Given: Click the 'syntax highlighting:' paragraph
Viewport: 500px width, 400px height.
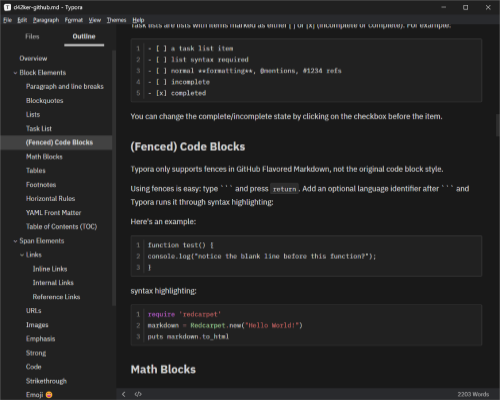Looking at the screenshot, I should 163,291.
